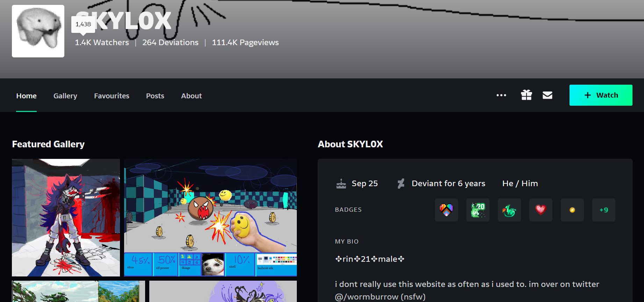Switch to the Home tab
This screenshot has width=644, height=302.
point(27,96)
